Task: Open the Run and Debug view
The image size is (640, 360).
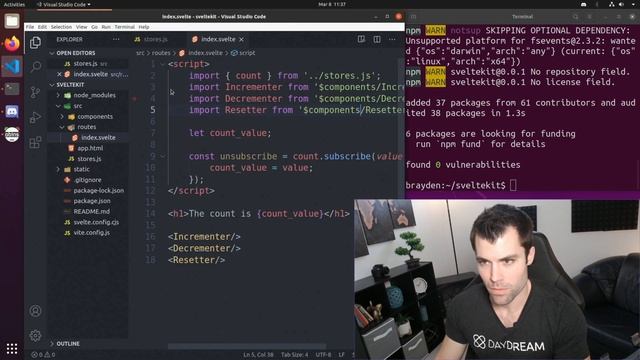Action: [x=36, y=118]
